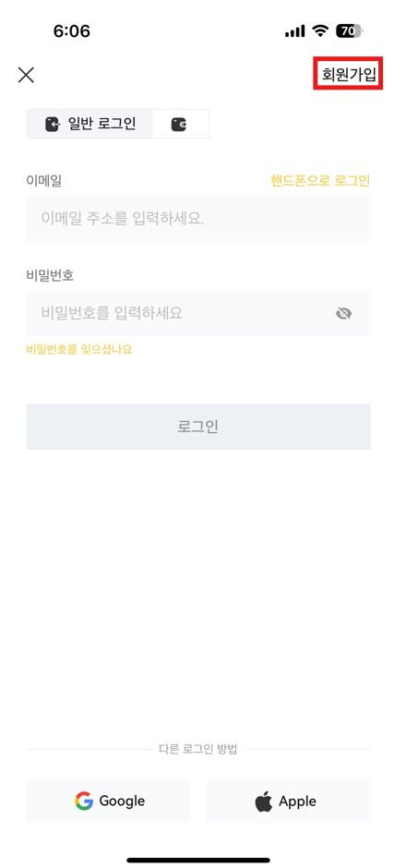Open the 회원가입 sign-up link
This screenshot has height=868, width=394.
point(349,74)
